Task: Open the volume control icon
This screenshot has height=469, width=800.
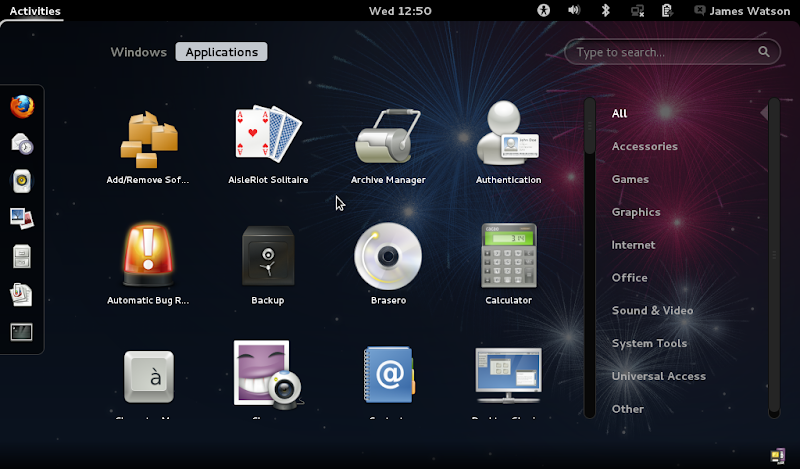Action: tap(574, 10)
